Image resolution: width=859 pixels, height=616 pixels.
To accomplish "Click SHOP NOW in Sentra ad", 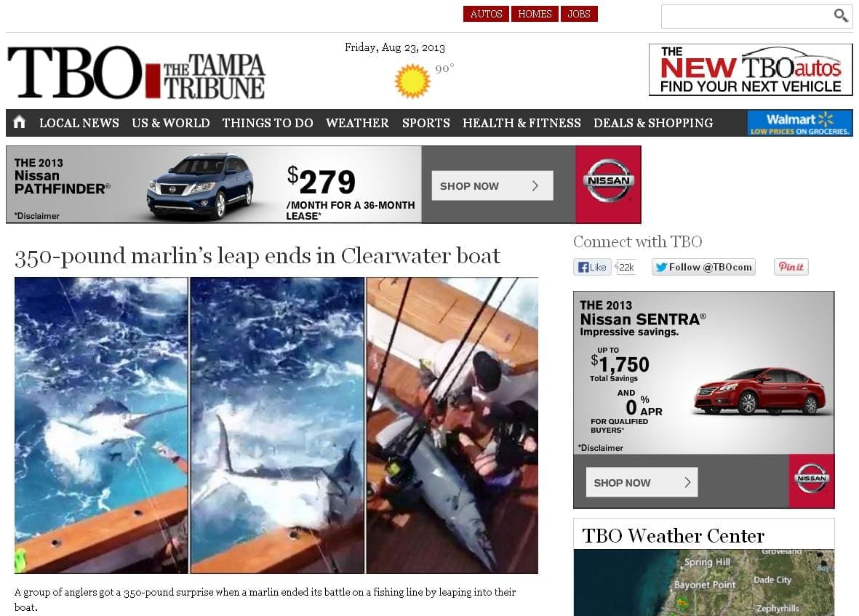I will click(642, 482).
